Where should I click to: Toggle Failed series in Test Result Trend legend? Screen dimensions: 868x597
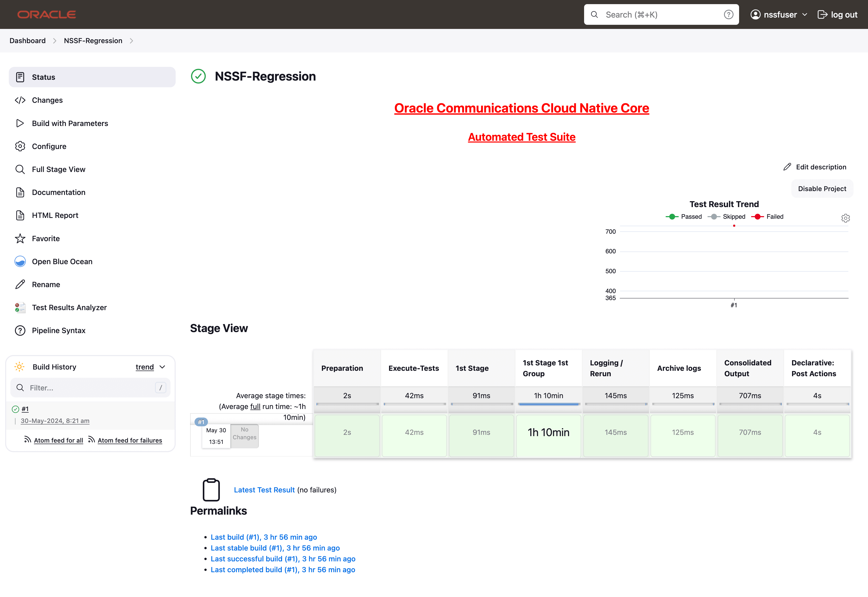[767, 216]
